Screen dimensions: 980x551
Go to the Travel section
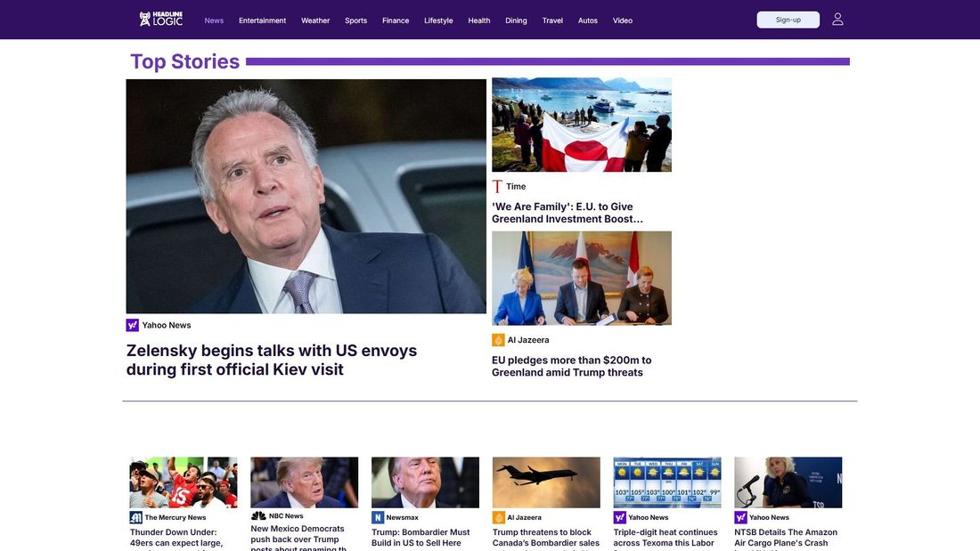click(x=552, y=20)
